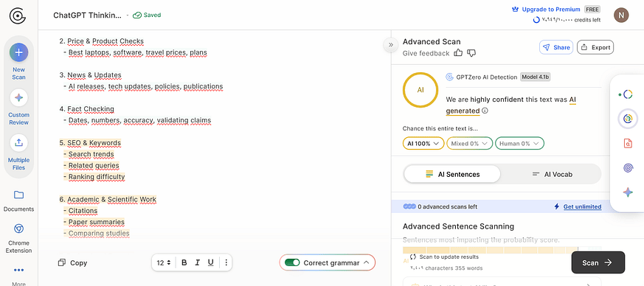Click the 'Citations' line
This screenshot has height=286, width=644.
tap(83, 211)
